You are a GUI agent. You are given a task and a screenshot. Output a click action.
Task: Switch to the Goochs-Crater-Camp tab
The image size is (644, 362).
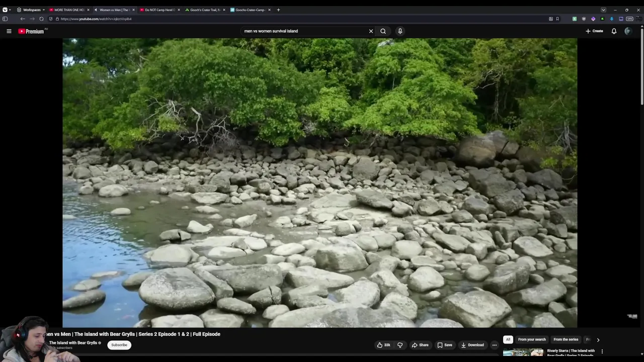pyautogui.click(x=250, y=10)
